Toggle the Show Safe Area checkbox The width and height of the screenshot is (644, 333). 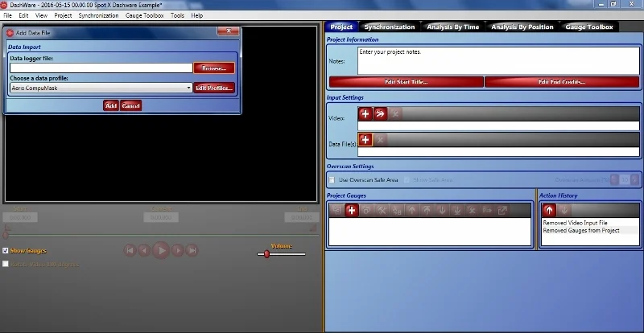pyautogui.click(x=407, y=180)
